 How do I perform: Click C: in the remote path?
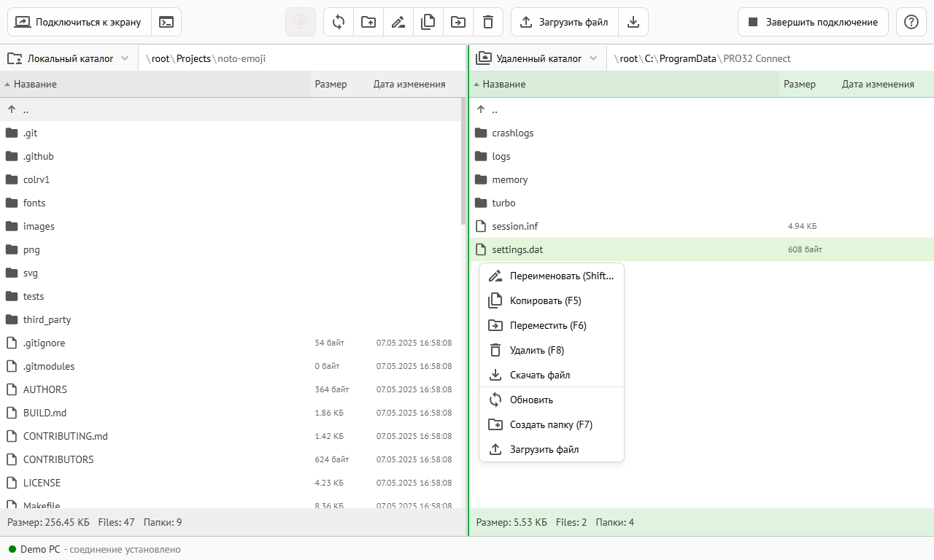click(x=649, y=58)
